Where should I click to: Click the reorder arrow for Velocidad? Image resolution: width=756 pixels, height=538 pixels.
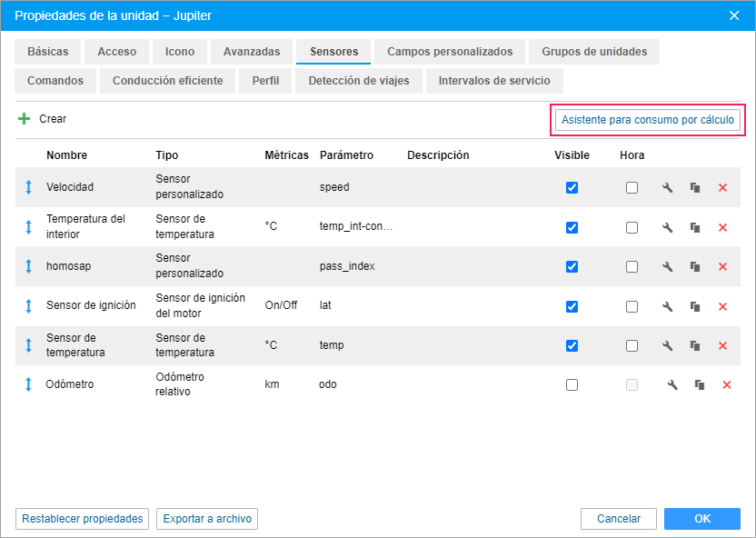click(28, 187)
